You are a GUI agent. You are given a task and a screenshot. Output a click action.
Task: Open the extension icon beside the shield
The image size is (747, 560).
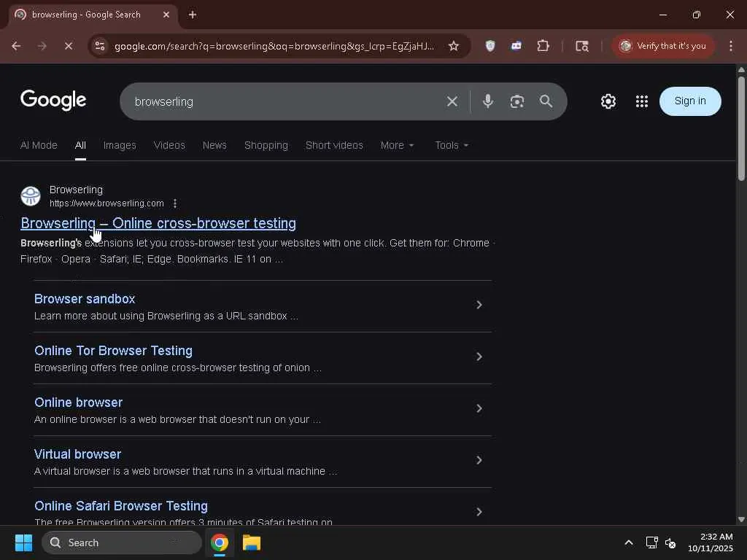(516, 46)
